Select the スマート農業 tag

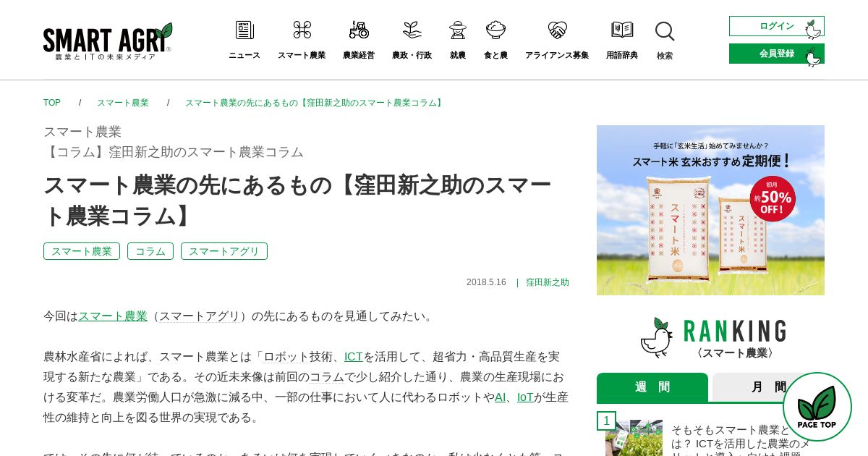pos(82,251)
